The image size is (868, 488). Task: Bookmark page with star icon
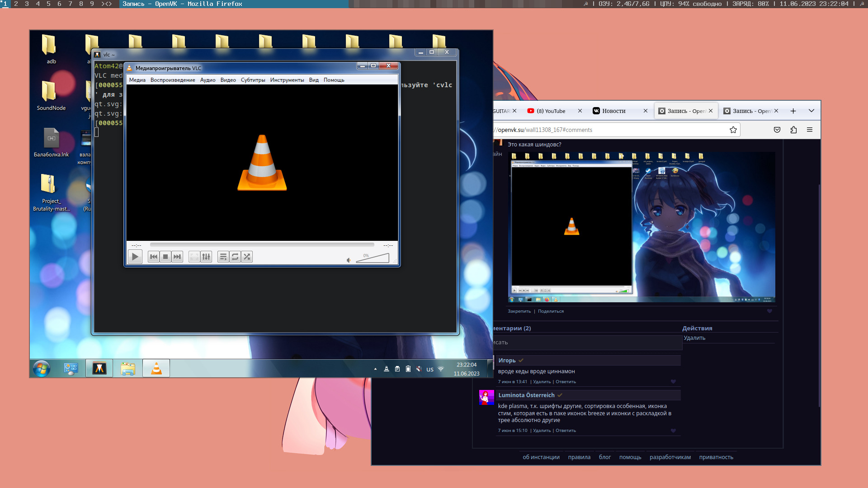(x=733, y=130)
